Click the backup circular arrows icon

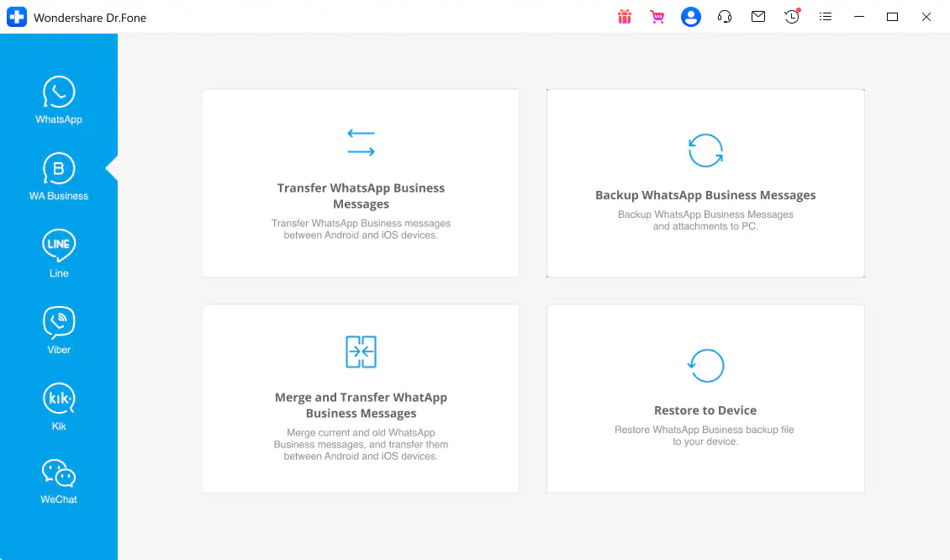click(706, 151)
